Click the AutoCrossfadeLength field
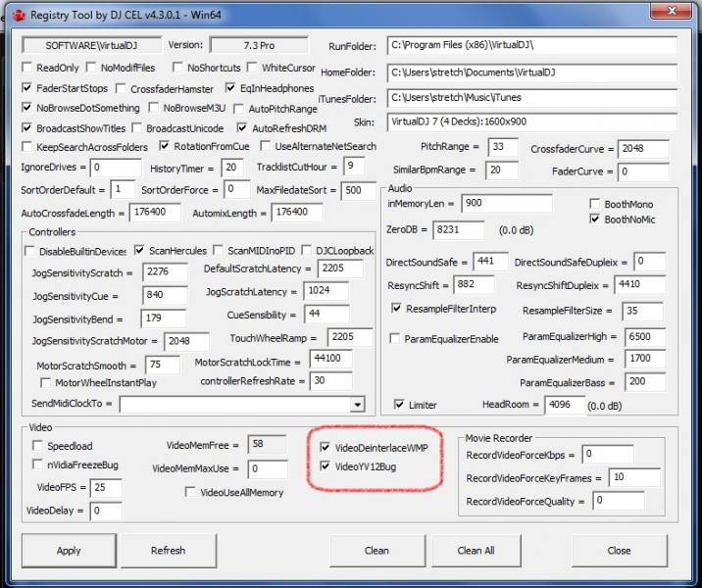The width and height of the screenshot is (702, 588). [155, 212]
